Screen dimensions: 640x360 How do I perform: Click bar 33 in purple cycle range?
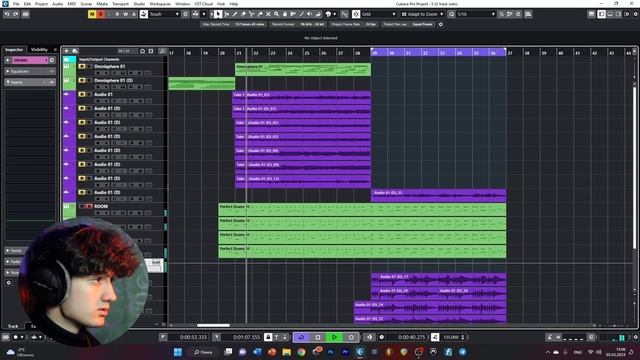point(442,52)
